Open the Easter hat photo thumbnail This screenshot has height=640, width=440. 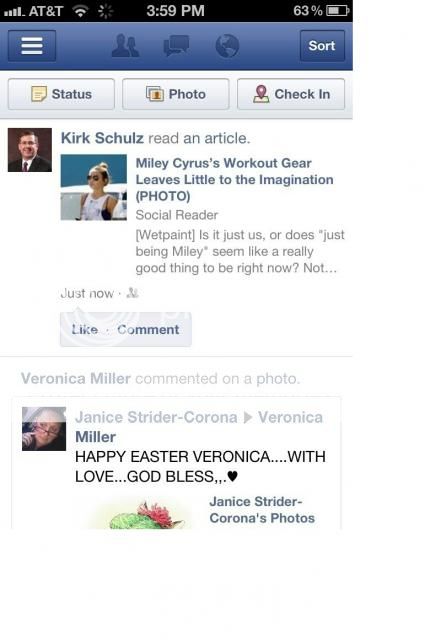(x=141, y=514)
